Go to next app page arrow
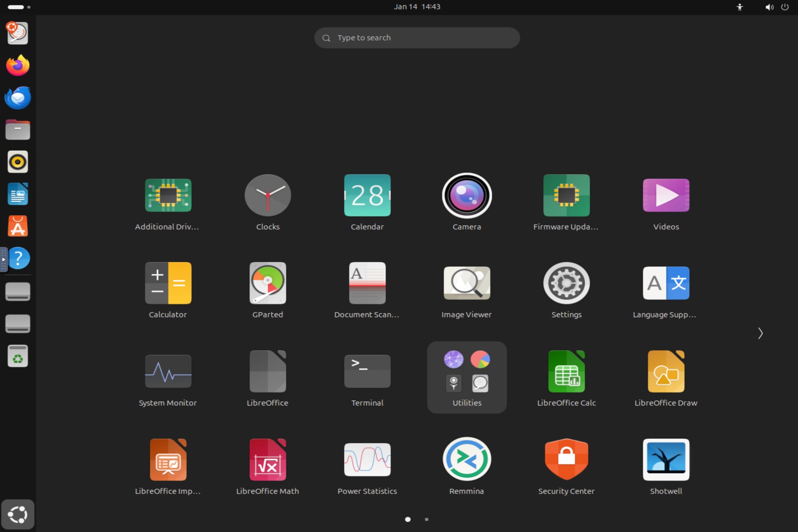The width and height of the screenshot is (798, 532). (760, 333)
